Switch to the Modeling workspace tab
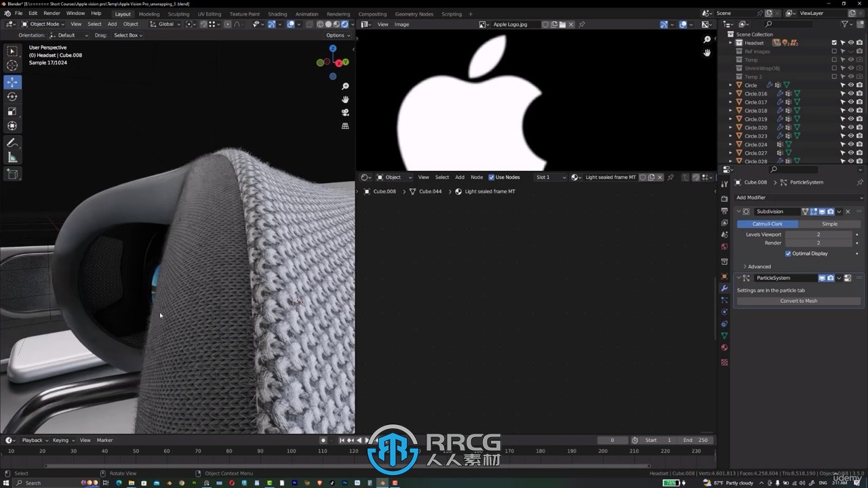This screenshot has height=488, width=868. pos(149,14)
